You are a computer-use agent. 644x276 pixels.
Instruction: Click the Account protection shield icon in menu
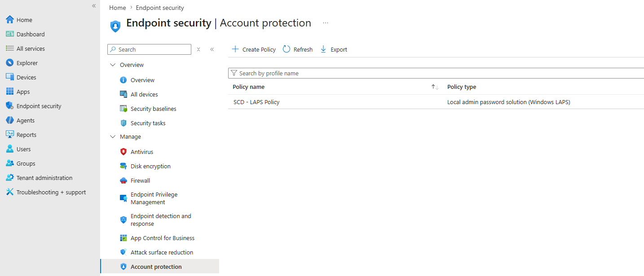pyautogui.click(x=124, y=267)
